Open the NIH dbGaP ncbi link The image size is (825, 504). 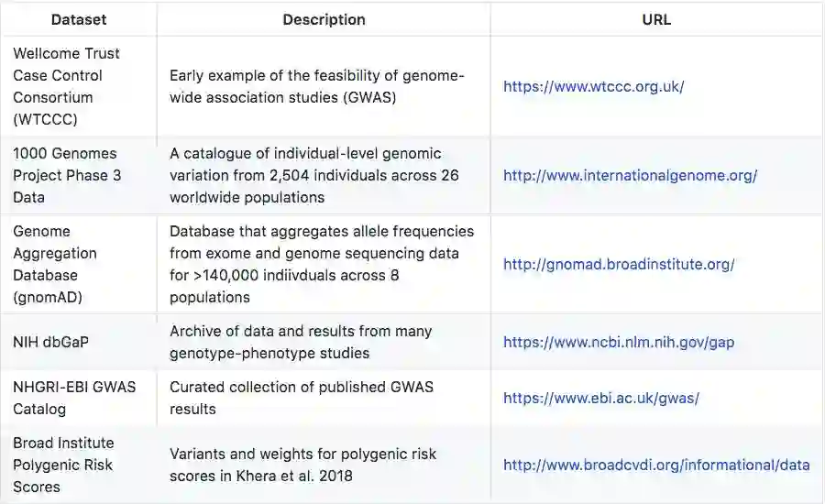[x=618, y=343]
